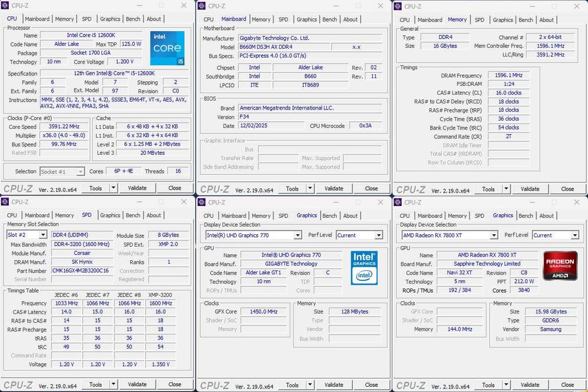The width and height of the screenshot is (588, 392).
Task: Click the 1596.1 MHz DRAM Frequency value
Action: coord(509,75)
